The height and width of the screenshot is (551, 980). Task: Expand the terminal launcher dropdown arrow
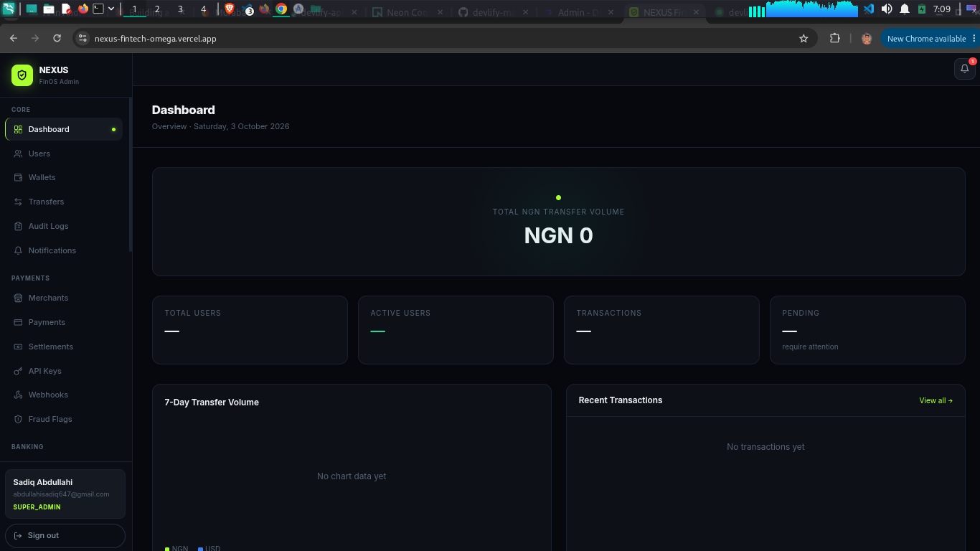pyautogui.click(x=111, y=9)
